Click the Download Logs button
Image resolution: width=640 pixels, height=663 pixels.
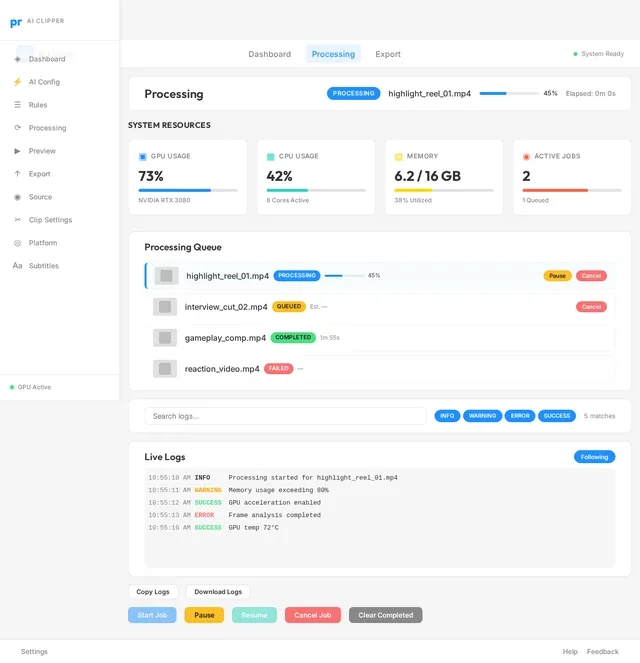[218, 592]
